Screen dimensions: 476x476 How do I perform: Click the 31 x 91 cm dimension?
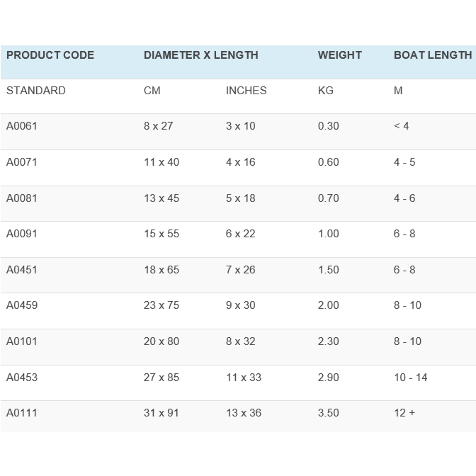pos(161,413)
